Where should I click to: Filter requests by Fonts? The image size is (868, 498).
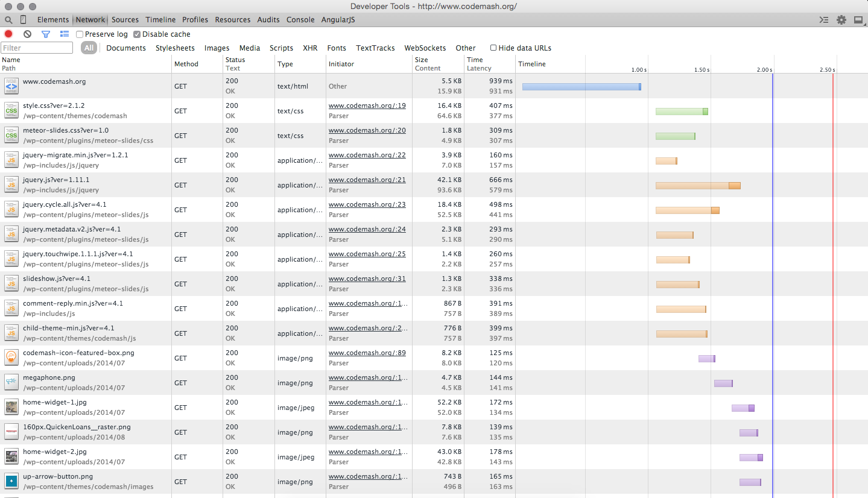tap(337, 48)
